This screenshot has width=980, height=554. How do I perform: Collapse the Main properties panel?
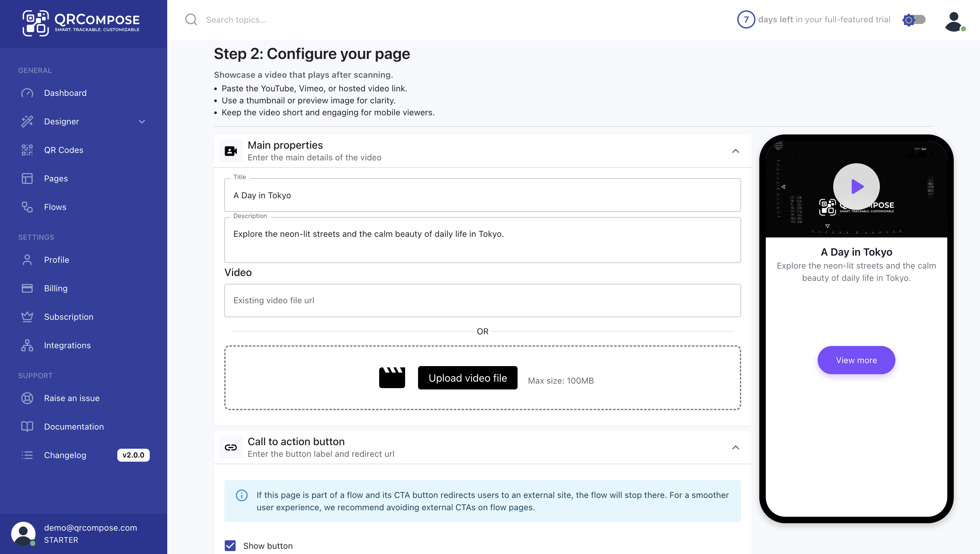[735, 151]
